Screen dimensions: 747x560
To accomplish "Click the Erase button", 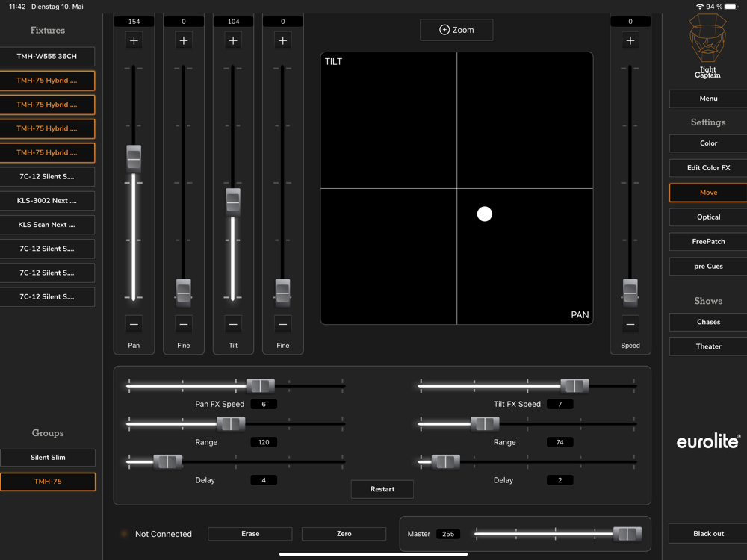I will click(250, 534).
